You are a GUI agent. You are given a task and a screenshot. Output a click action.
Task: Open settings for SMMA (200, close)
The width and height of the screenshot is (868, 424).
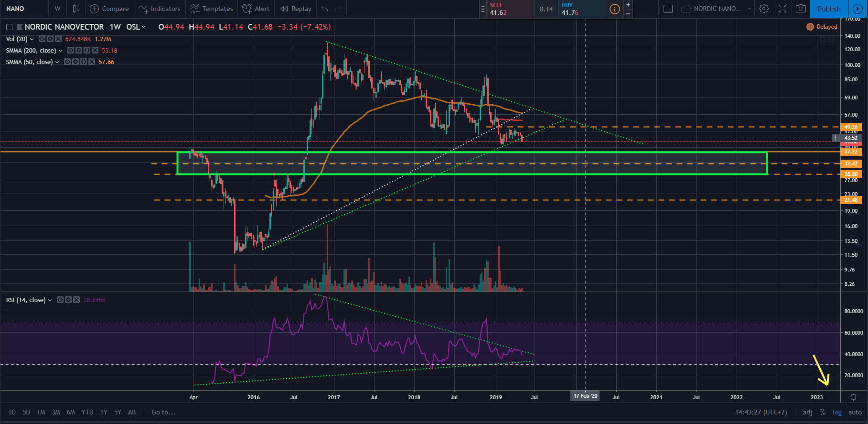[78, 50]
